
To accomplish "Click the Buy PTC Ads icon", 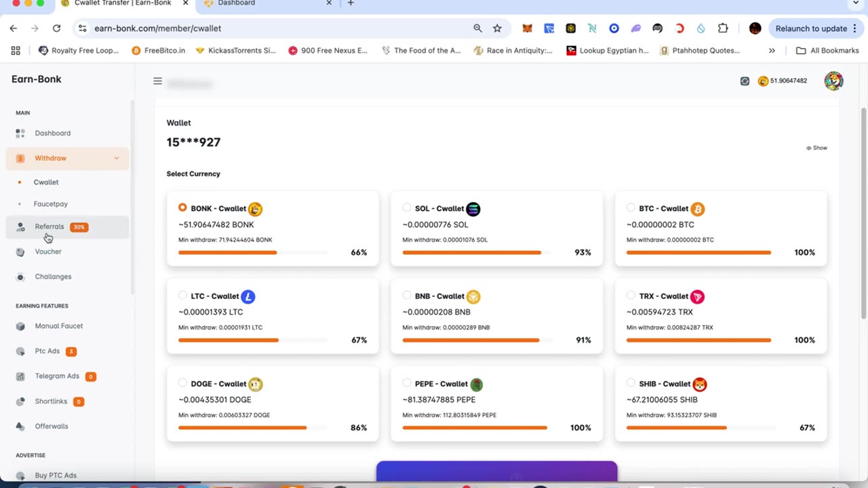I will (20, 476).
